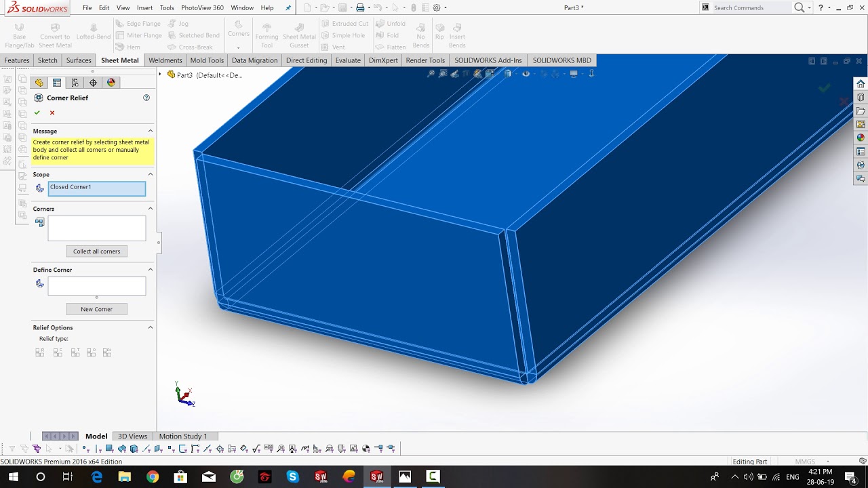Choose the Constant Width relief type icon
868x488 pixels.
(x=107, y=352)
